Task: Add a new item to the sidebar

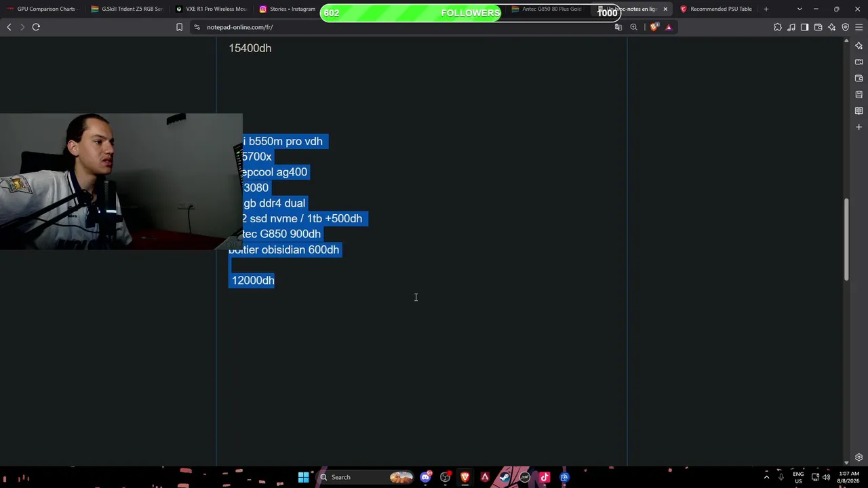Action: [x=859, y=127]
